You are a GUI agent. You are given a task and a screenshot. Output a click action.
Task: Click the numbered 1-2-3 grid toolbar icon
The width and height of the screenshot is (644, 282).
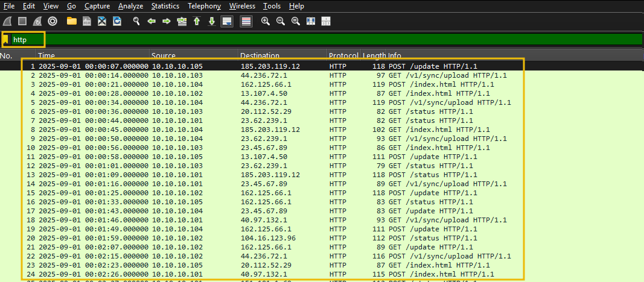[326, 21]
